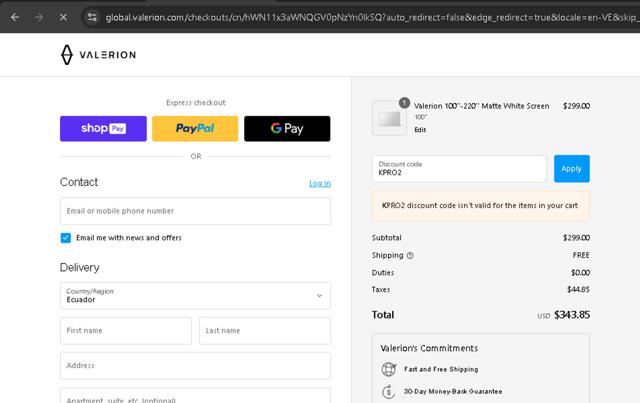The width and height of the screenshot is (640, 403).
Task: Click the 30-Day Money-Back Guarantee icon
Action: 389,392
